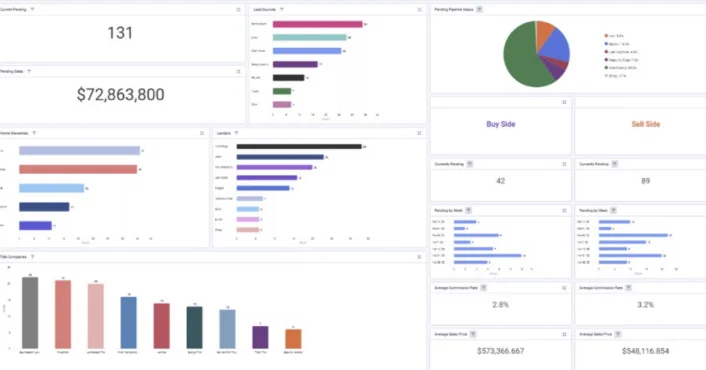Click the orange last bar in Title Companies
This screenshot has width=706, height=370.
click(294, 339)
